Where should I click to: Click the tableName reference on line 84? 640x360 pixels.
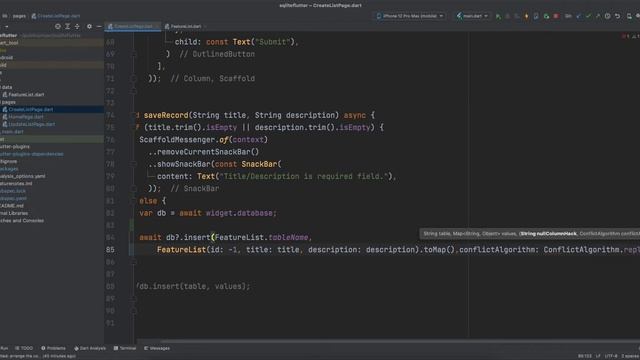tap(288, 238)
